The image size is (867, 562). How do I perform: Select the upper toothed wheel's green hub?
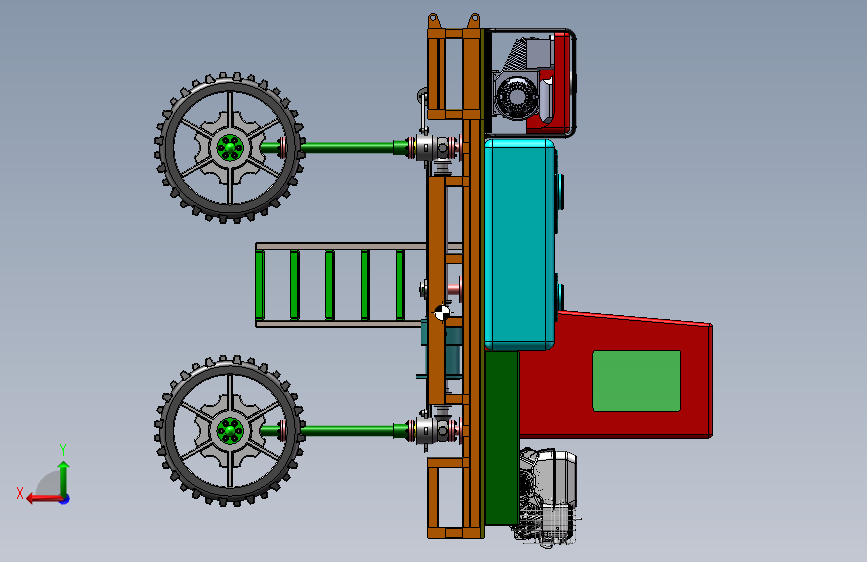[229, 148]
